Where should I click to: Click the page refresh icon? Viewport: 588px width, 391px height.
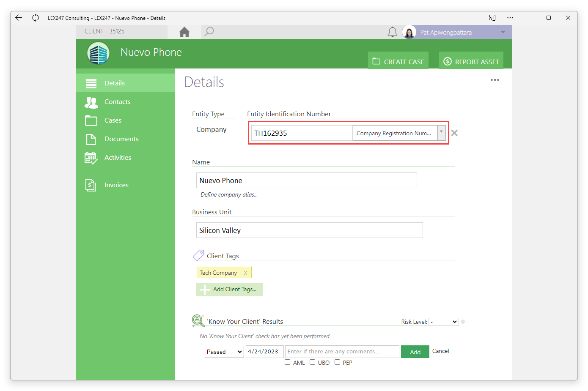[36, 18]
